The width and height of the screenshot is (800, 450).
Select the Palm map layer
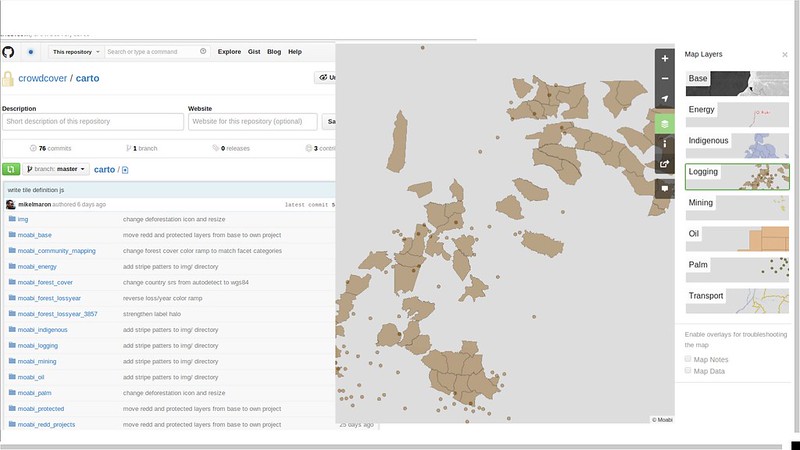click(x=737, y=270)
